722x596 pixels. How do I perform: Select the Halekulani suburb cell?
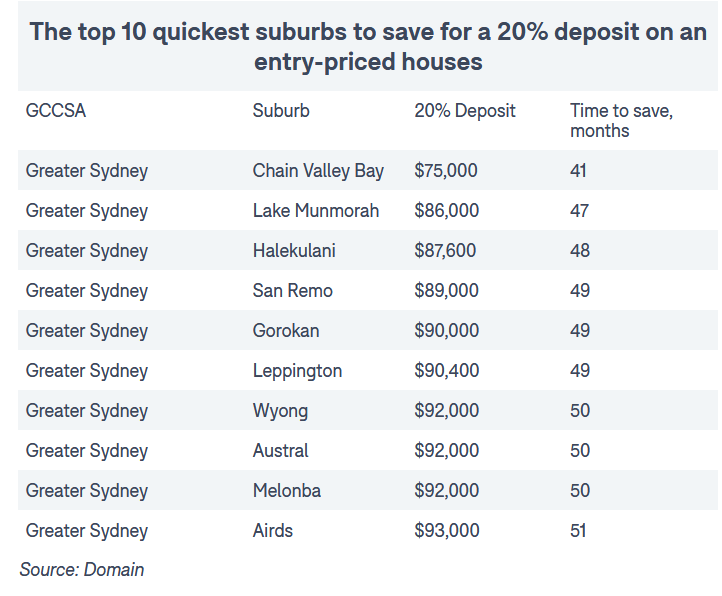click(294, 251)
